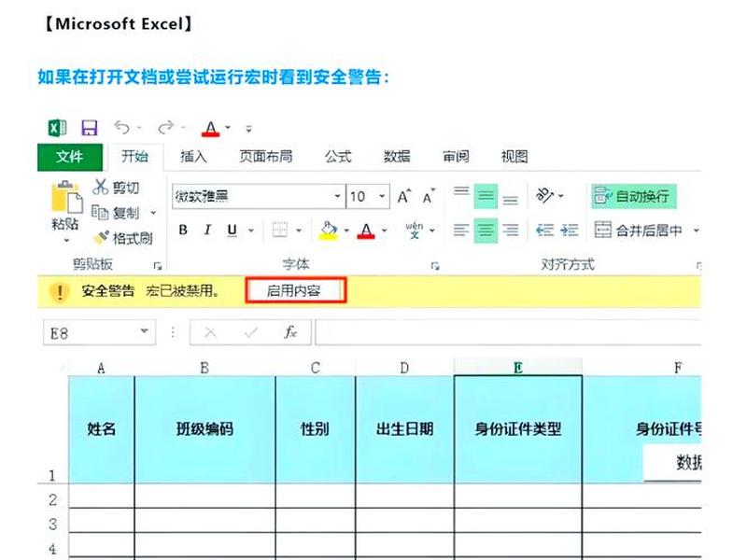The image size is (747, 560).
Task: Save the workbook with the floppy icon
Action: 90,128
